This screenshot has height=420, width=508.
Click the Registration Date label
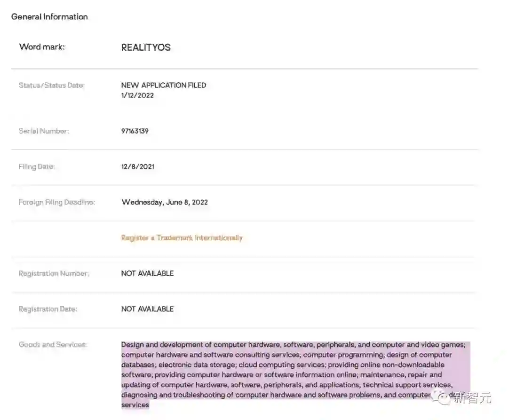tap(48, 309)
